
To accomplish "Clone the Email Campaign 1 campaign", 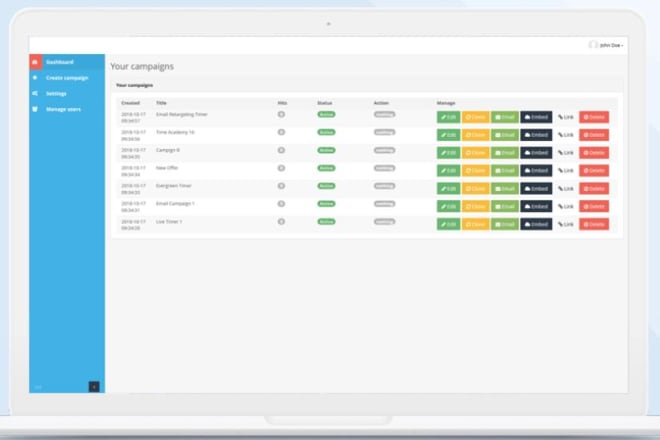I will pyautogui.click(x=476, y=206).
